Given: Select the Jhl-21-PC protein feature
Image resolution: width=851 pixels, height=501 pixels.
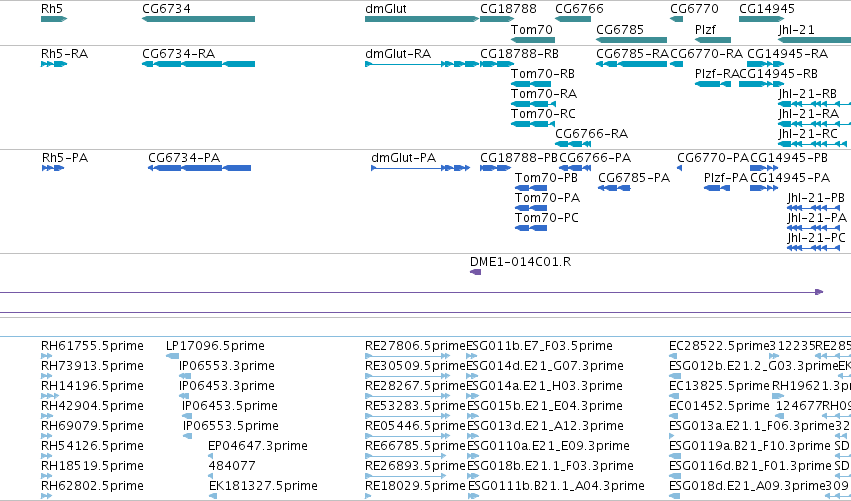Looking at the screenshot, I should (x=814, y=248).
